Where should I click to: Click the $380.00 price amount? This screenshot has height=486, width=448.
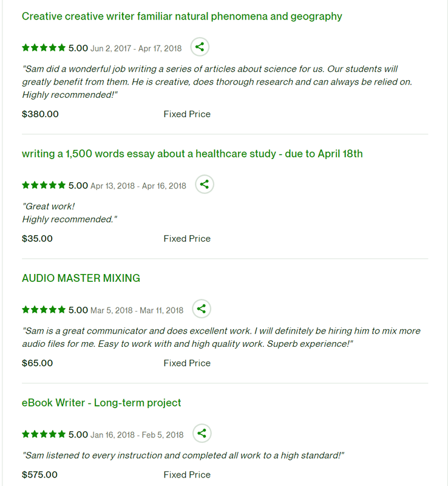click(40, 114)
